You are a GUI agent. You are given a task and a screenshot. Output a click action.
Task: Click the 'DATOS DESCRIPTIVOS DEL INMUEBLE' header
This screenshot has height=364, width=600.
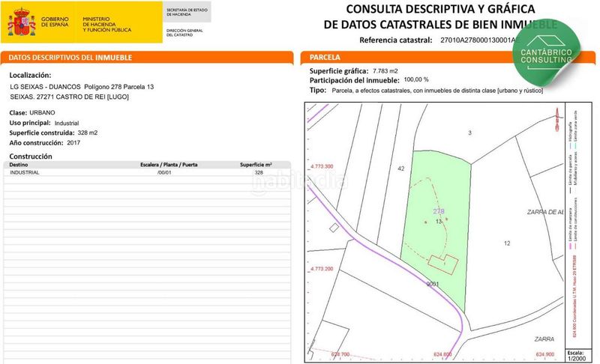70,58
